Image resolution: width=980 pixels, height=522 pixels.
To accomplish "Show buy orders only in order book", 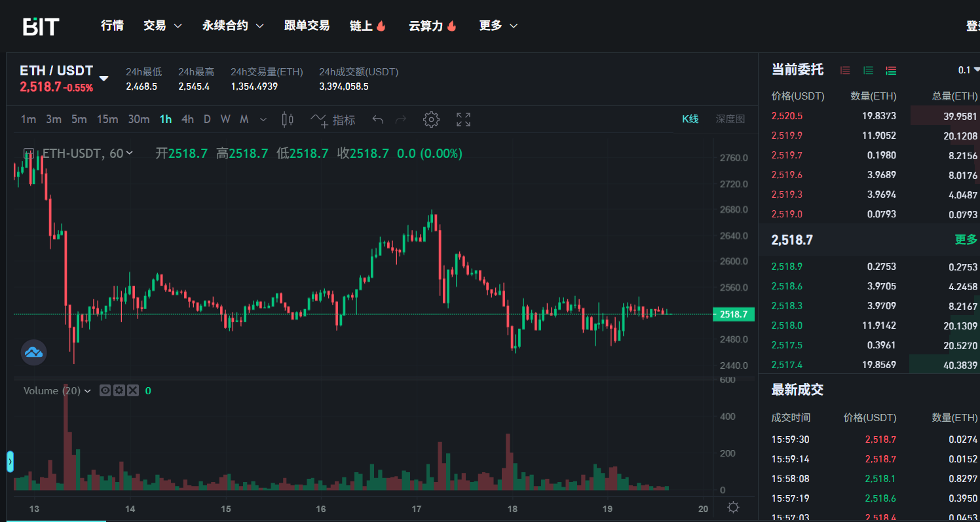I will click(x=868, y=70).
